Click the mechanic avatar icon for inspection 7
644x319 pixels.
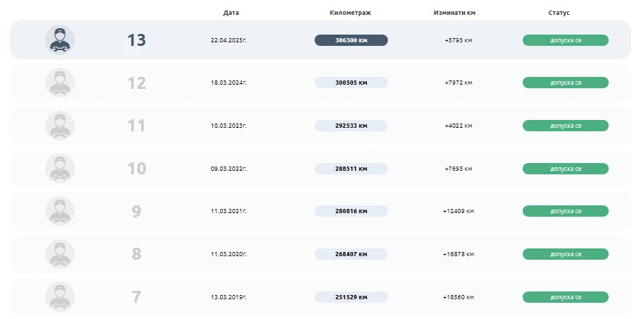[60, 296]
